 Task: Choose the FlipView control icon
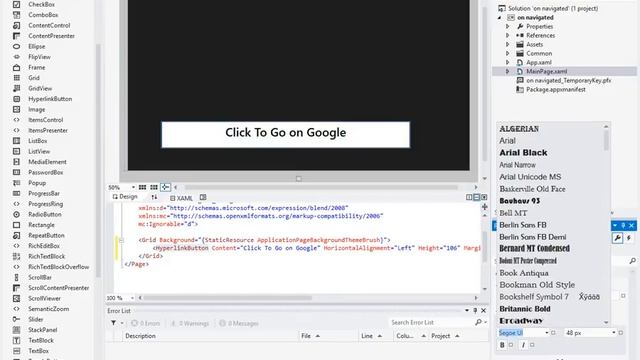coord(16,57)
